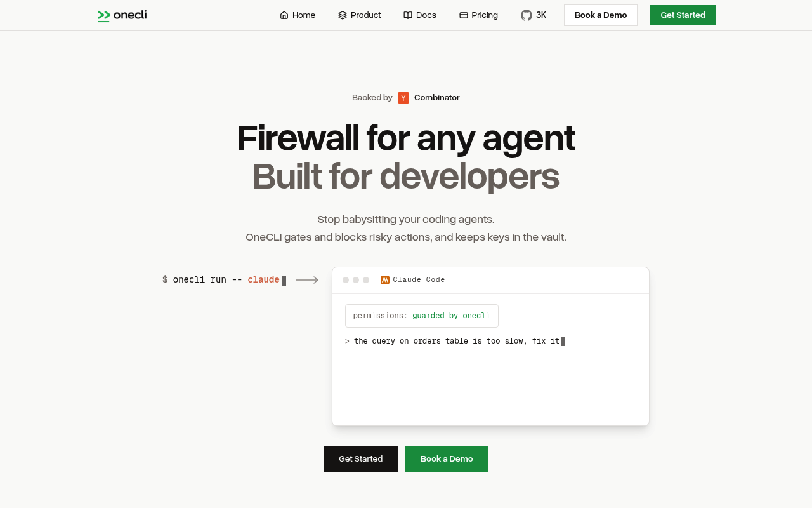Screen dimensions: 812x508
Task: Click the "onecli run -- claude" command text
Action: click(x=226, y=280)
